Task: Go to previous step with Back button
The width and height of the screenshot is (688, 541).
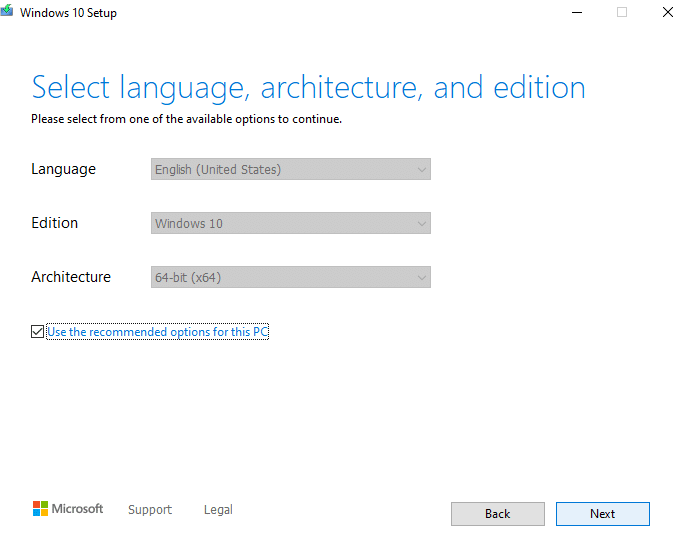Action: [x=497, y=514]
